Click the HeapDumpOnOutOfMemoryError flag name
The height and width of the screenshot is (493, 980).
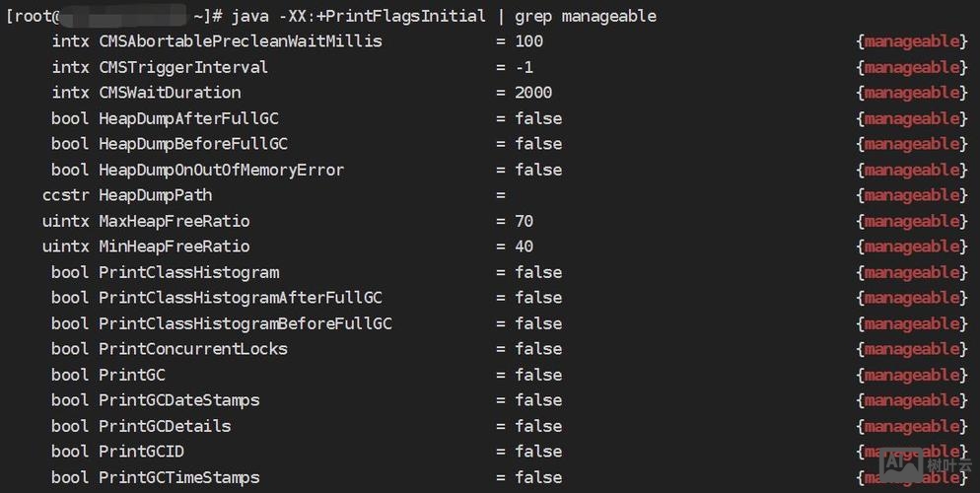point(221,170)
